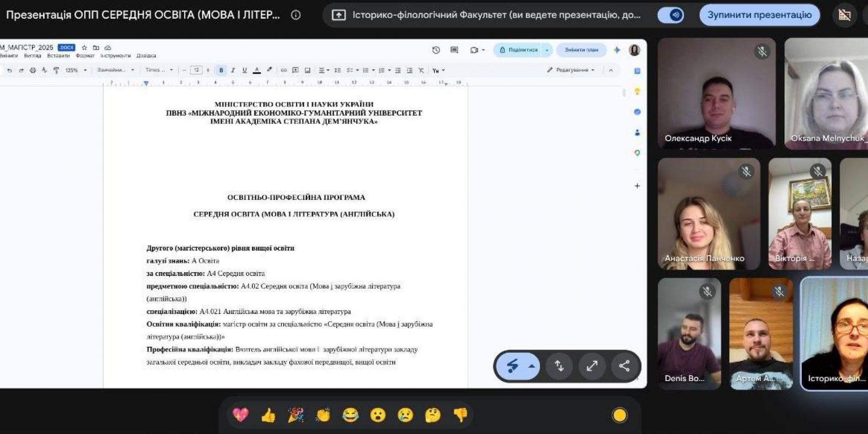This screenshot has width=868, height=434.
Task: Click the redo arrow icon
Action: (21, 70)
